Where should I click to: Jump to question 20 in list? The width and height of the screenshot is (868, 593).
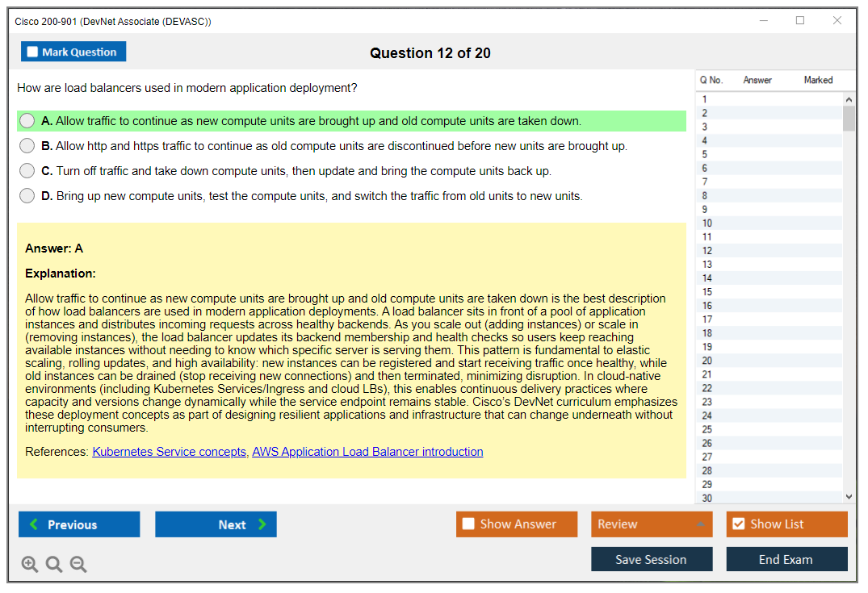point(707,361)
